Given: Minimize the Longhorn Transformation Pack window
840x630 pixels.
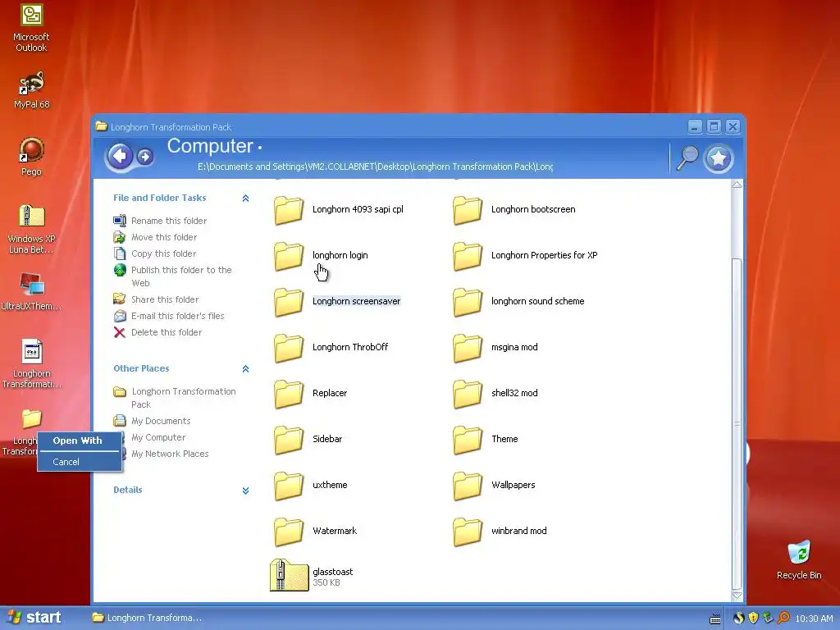Looking at the screenshot, I should (x=695, y=127).
